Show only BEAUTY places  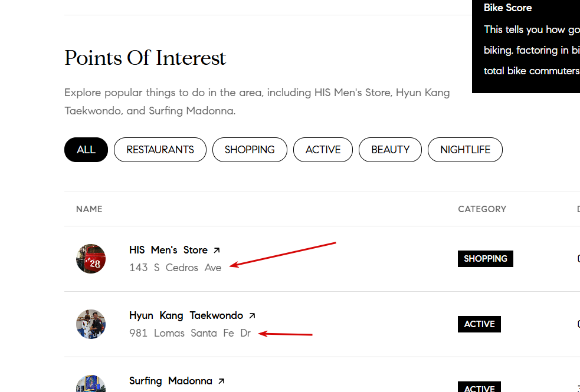[390, 150]
